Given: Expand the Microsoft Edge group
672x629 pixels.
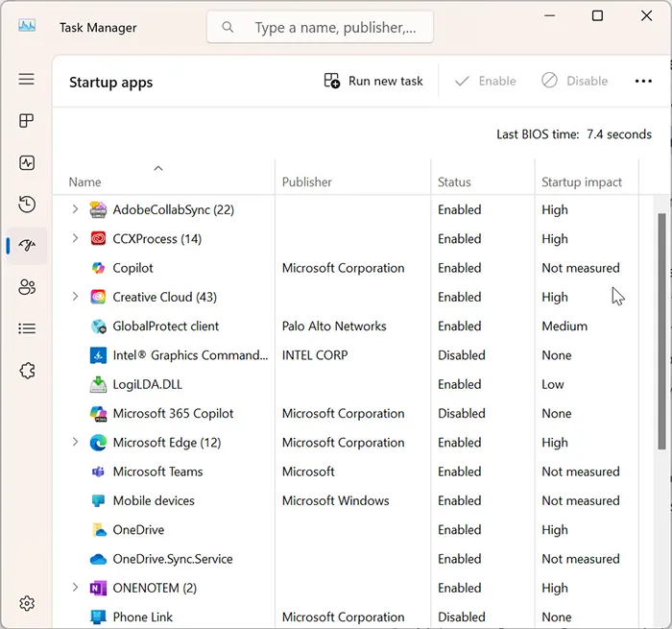Looking at the screenshot, I should point(76,443).
